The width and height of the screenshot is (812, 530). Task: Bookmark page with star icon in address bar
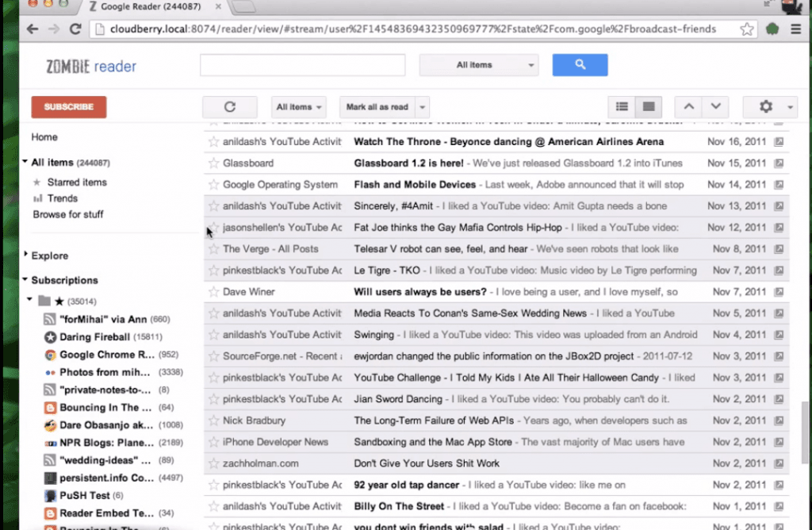coord(746,29)
